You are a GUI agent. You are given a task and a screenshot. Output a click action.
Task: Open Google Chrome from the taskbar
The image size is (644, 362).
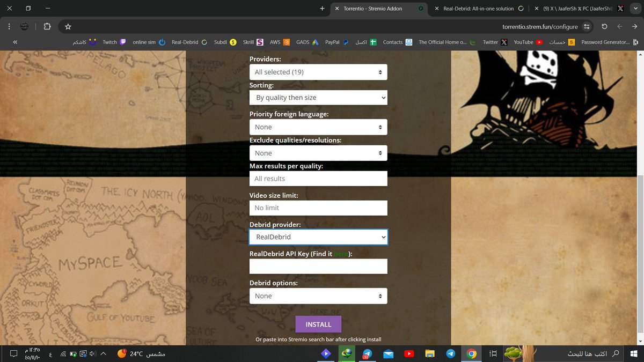(472, 353)
